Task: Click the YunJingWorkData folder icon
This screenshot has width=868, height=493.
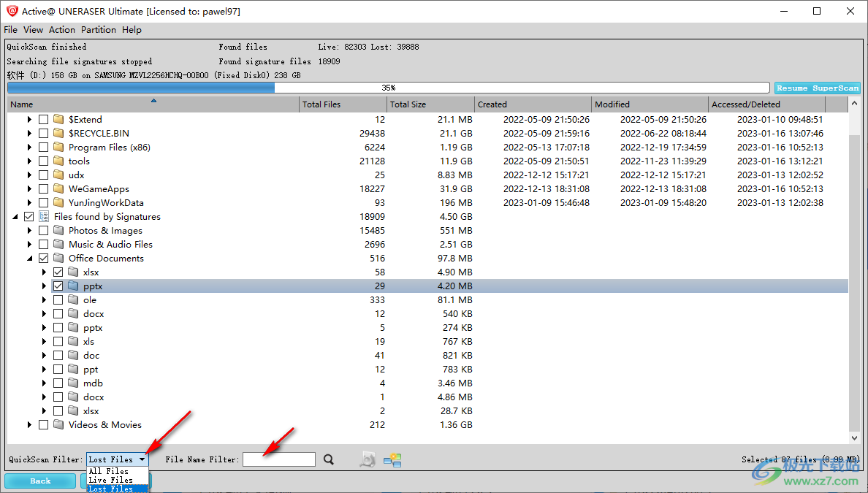Action: tap(58, 202)
